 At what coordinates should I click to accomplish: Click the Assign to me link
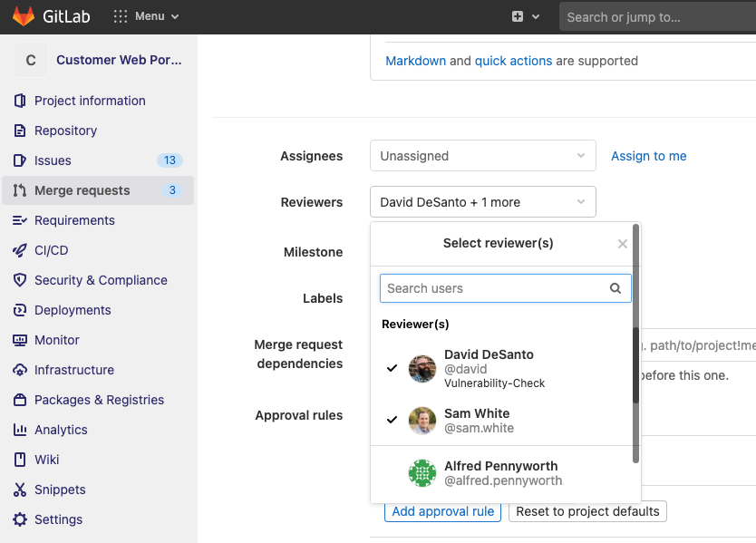coord(648,156)
